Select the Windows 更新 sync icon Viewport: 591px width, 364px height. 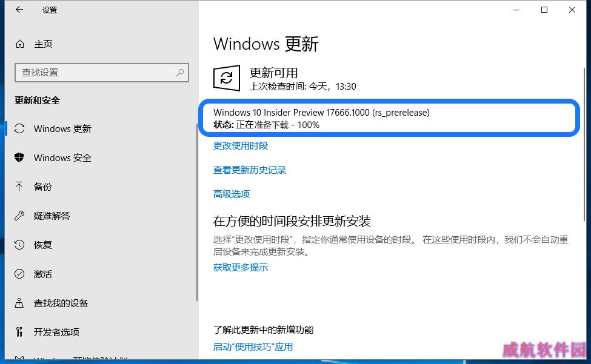click(19, 129)
